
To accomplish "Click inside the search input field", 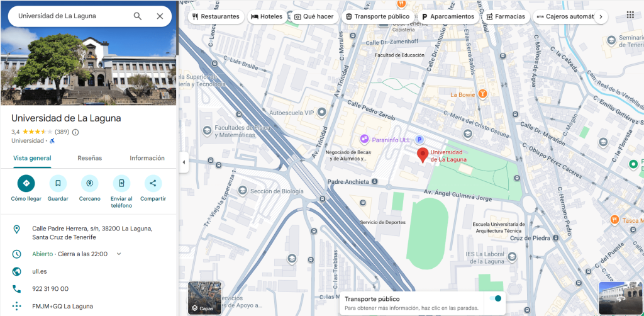I will pyautogui.click(x=72, y=16).
